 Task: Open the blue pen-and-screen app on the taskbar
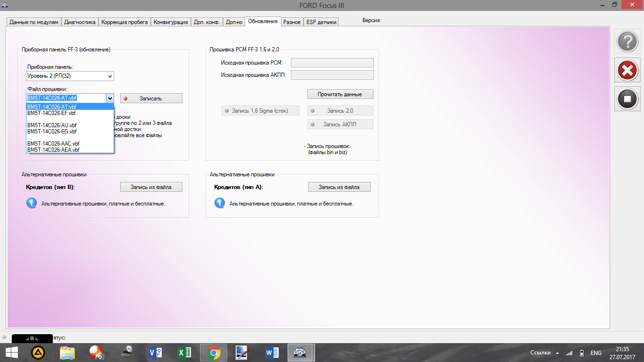point(243,353)
